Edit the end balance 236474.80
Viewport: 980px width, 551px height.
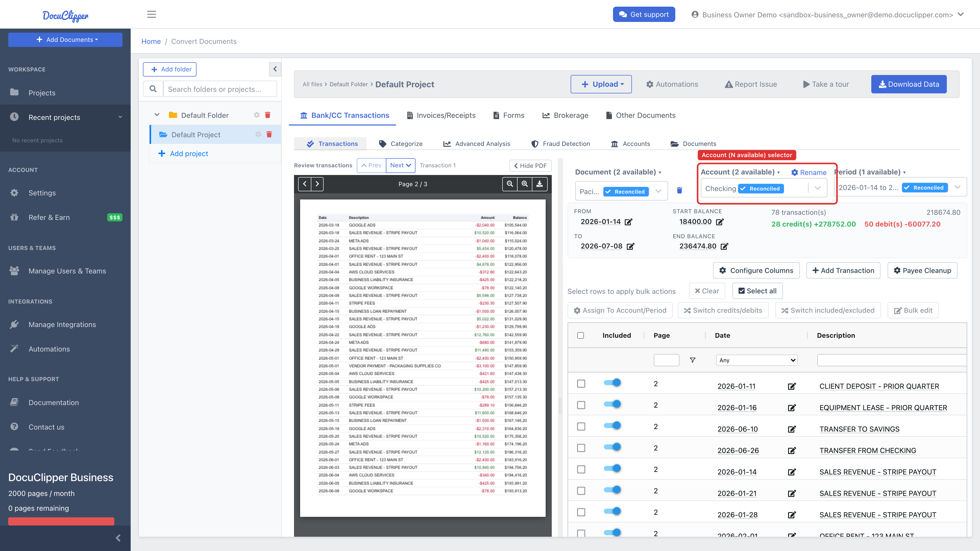point(724,246)
